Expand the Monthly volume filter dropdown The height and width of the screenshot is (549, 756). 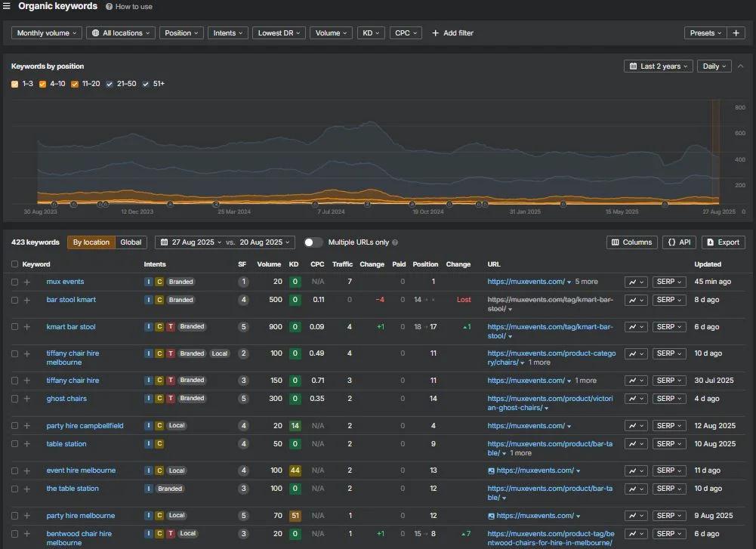[46, 32]
